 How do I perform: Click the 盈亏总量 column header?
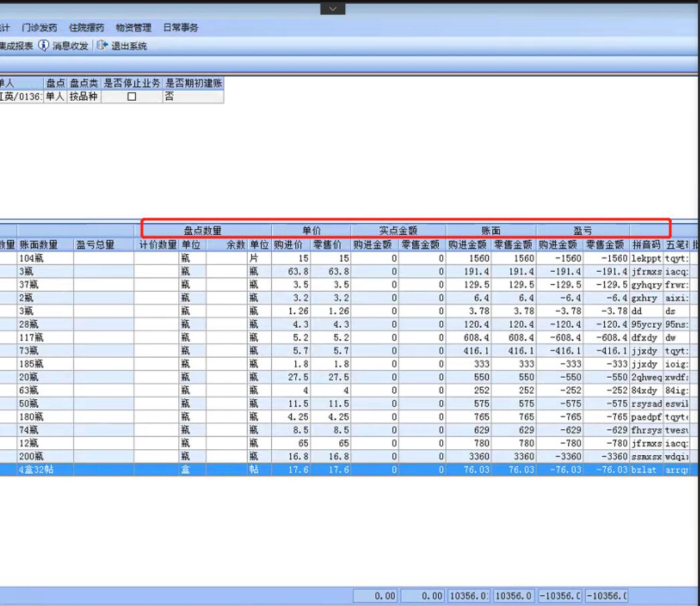pyautogui.click(x=96, y=245)
